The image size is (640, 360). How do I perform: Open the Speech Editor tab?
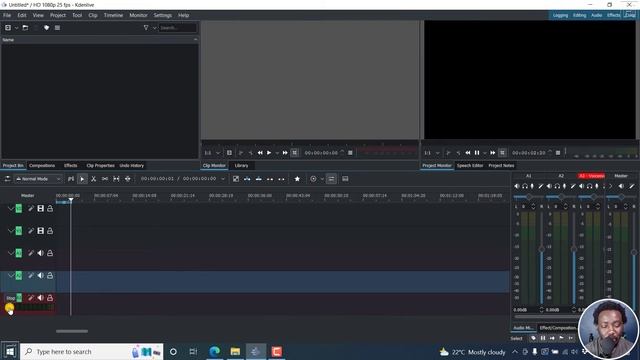coord(470,166)
